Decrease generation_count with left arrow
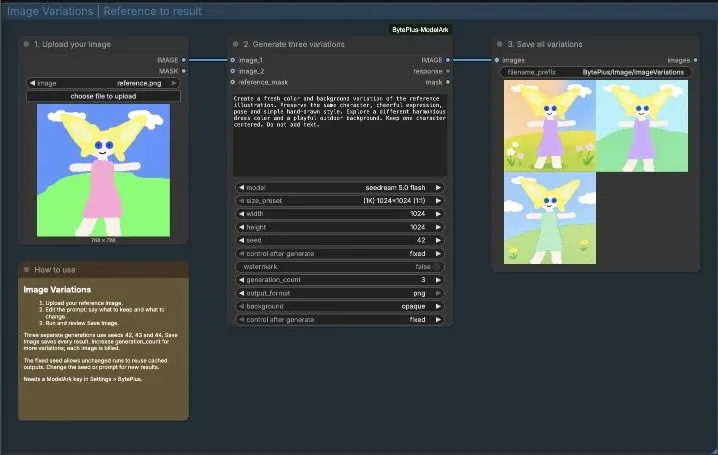The height and width of the screenshot is (455, 718). [241, 280]
